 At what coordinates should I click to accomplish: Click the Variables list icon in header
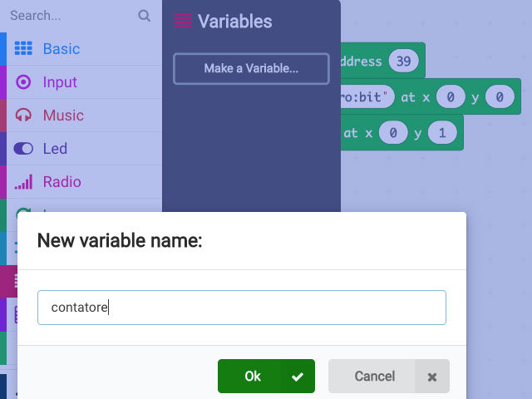point(183,22)
